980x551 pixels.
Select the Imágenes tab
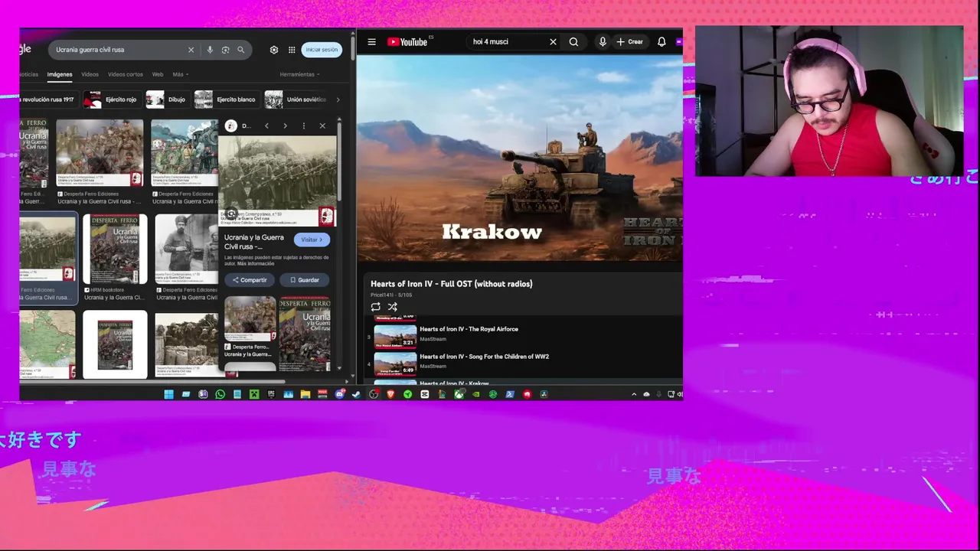[x=60, y=74]
